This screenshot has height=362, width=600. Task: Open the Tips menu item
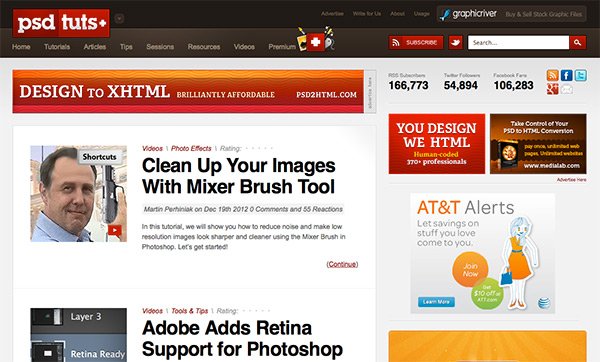click(x=126, y=47)
